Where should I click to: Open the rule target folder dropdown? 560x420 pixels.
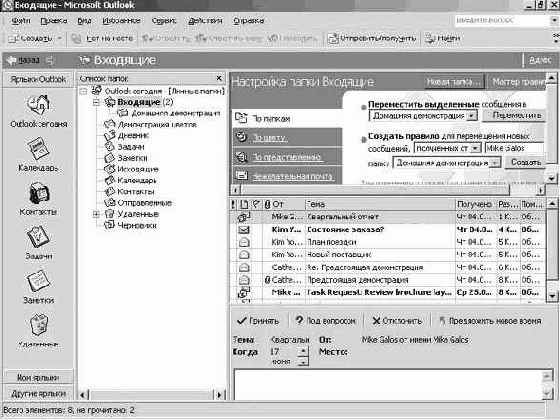pos(495,163)
